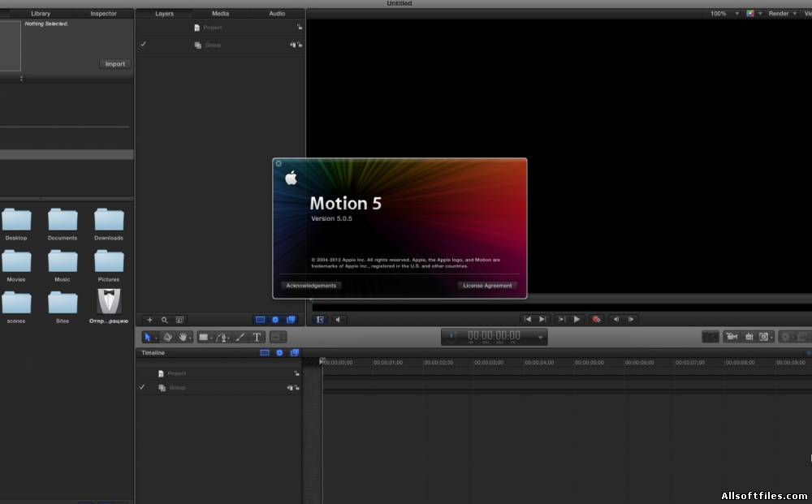812x504 pixels.
Task: Click the Record animation button
Action: [x=596, y=320]
